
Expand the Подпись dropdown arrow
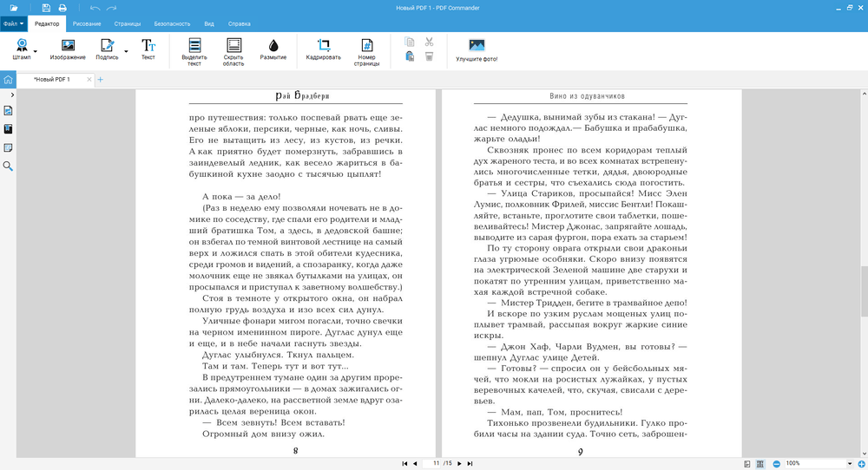pyautogui.click(x=126, y=51)
